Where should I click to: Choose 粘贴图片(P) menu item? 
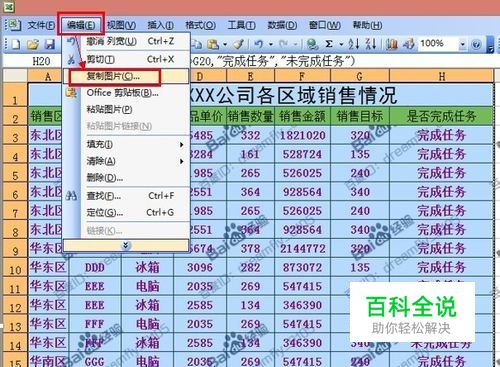point(127,109)
